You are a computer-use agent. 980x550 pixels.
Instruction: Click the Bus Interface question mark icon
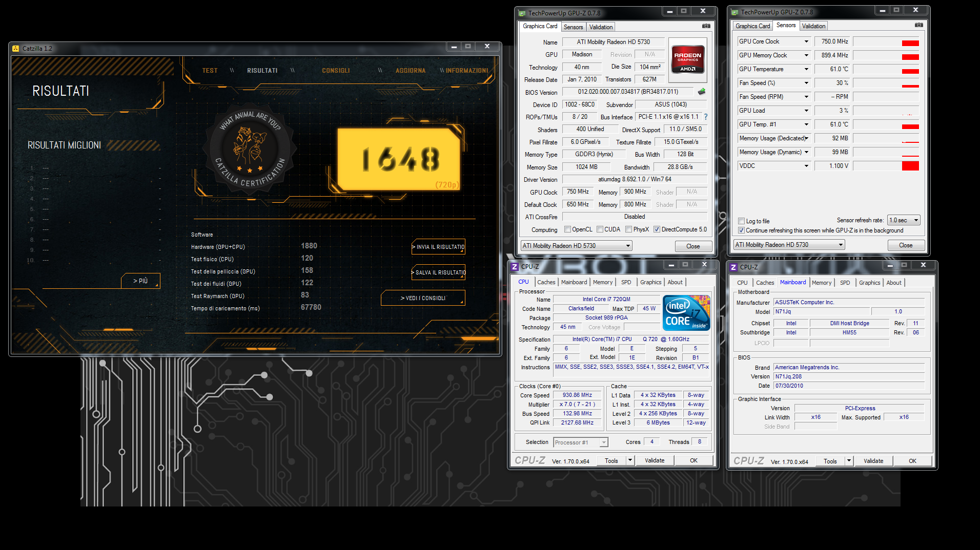click(x=706, y=117)
